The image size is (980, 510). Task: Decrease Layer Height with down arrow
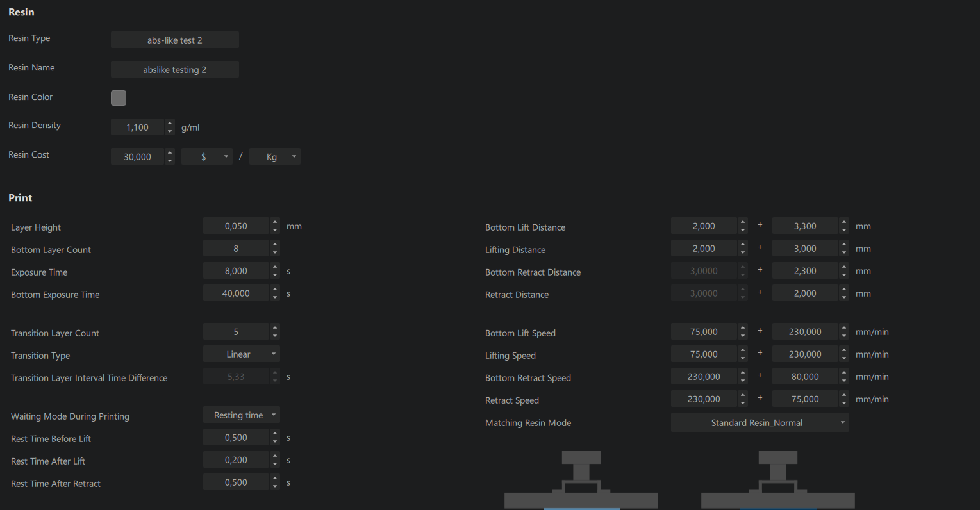275,230
